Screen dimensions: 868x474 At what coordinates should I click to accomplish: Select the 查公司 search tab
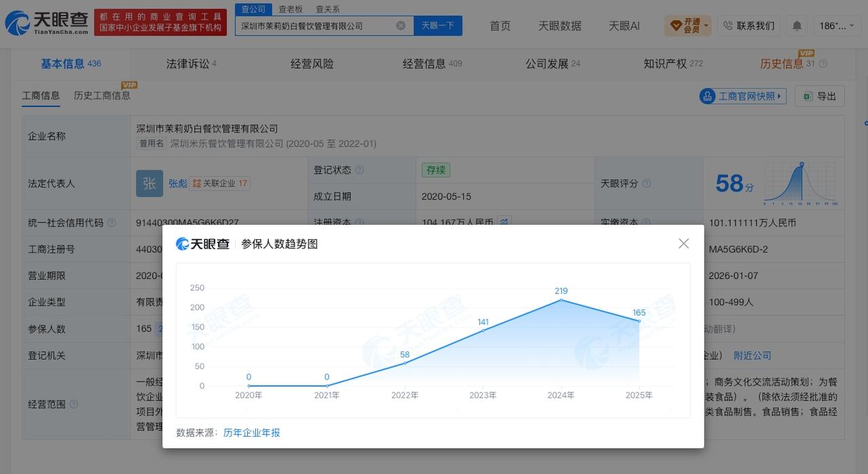pyautogui.click(x=253, y=9)
